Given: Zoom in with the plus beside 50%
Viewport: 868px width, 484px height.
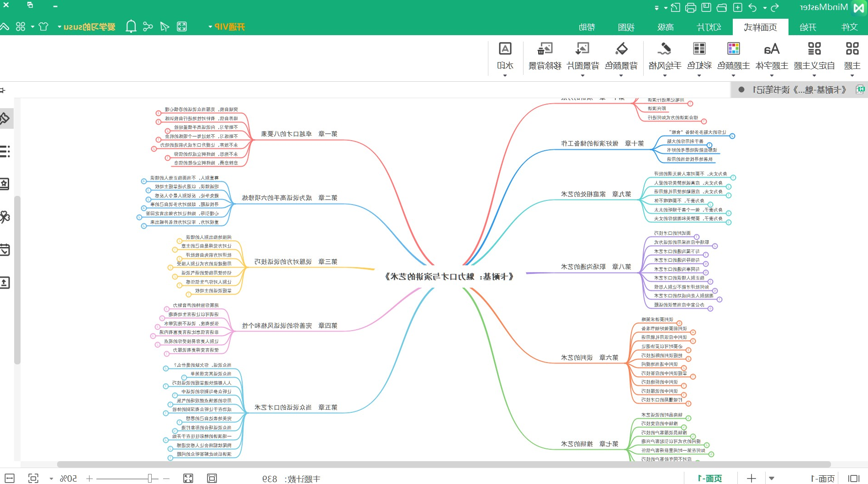Looking at the screenshot, I should [90, 478].
